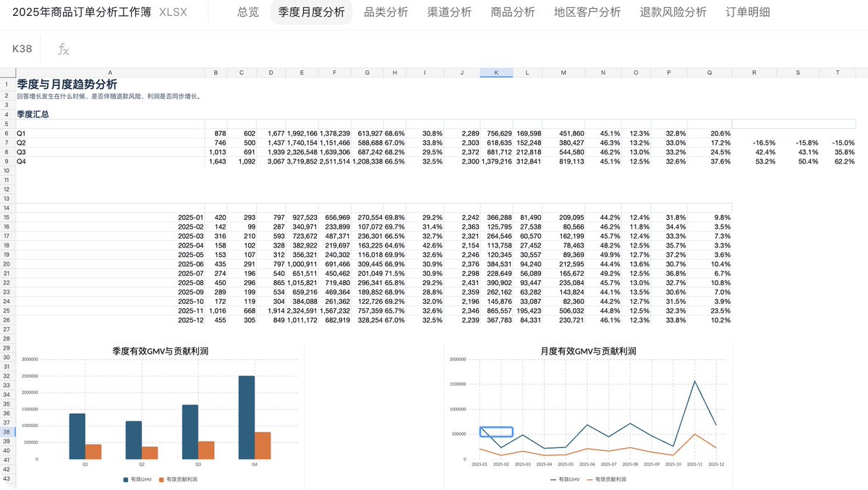The width and height of the screenshot is (868, 490).
Task: Click the 有效贡献利润 legend entry in the line chart
Action: [603, 479]
